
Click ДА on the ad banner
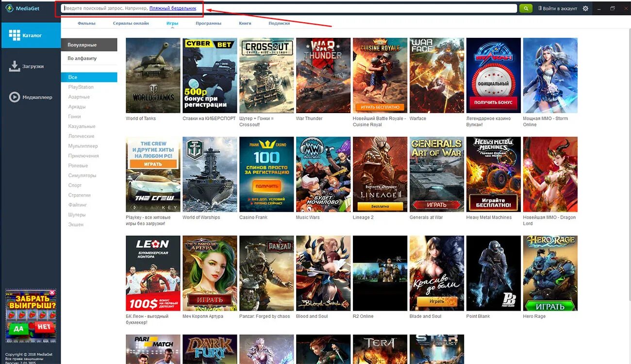pyautogui.click(x=18, y=328)
